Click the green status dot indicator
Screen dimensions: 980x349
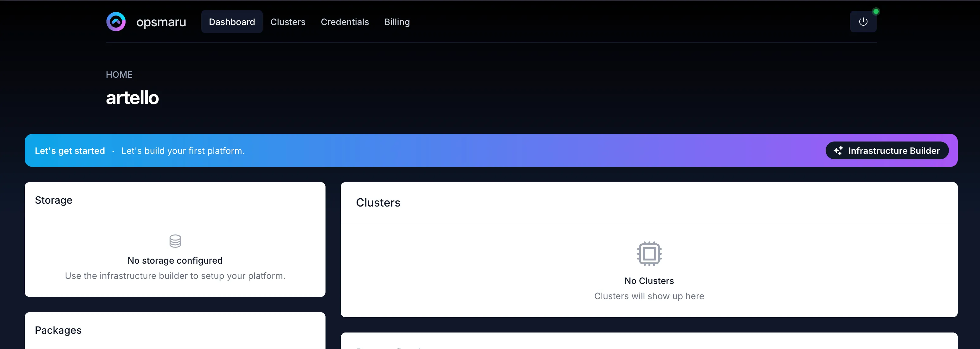[x=876, y=11]
